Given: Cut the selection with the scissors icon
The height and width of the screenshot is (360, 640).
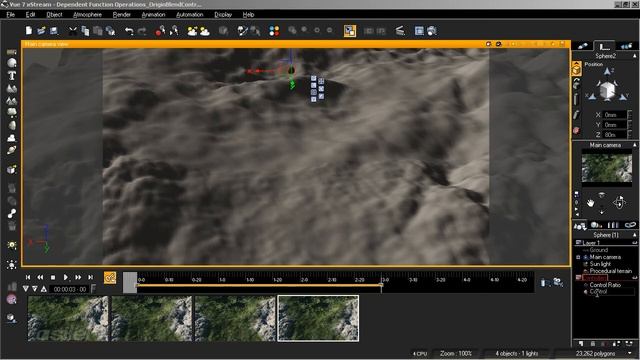Looking at the screenshot, I should click(x=73, y=31).
